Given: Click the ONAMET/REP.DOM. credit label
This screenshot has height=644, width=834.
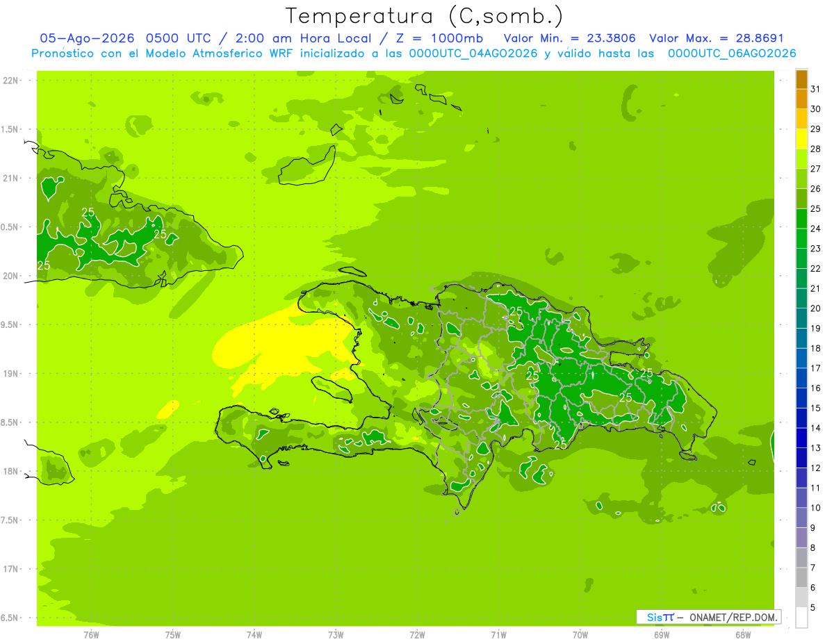Looking at the screenshot, I should click(x=733, y=617).
